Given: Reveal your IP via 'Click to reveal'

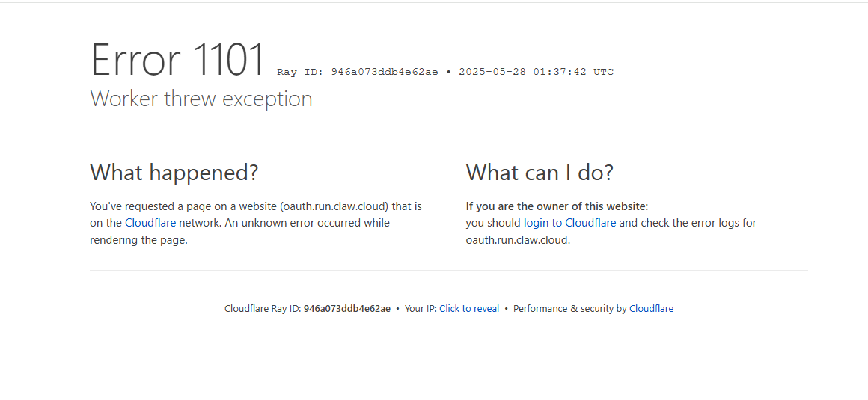Looking at the screenshot, I should click(469, 309).
